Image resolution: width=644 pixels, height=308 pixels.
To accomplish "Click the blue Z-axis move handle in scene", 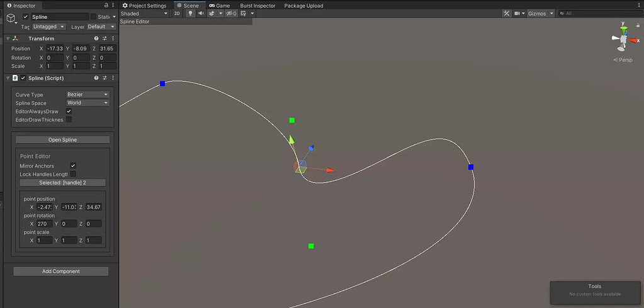I will coord(311,147).
